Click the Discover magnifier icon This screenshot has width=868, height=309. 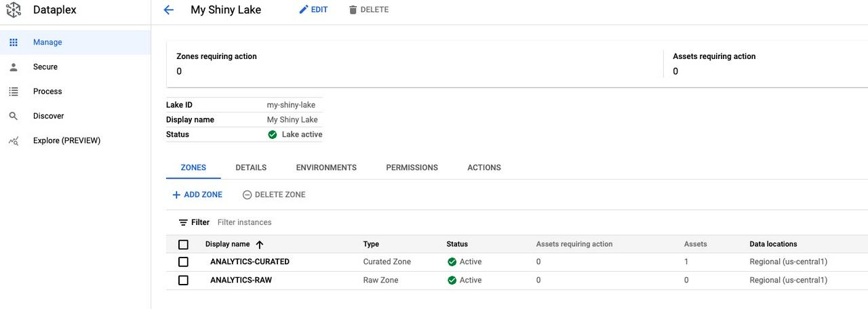(x=14, y=116)
